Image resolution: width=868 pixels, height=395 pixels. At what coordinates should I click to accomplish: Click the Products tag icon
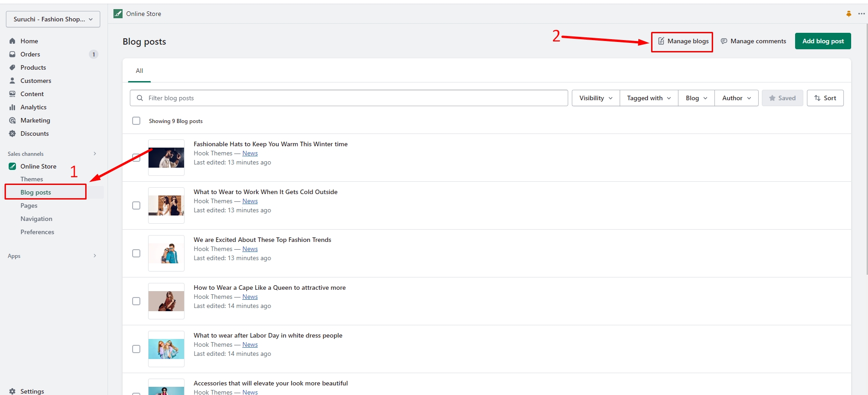pyautogui.click(x=12, y=67)
